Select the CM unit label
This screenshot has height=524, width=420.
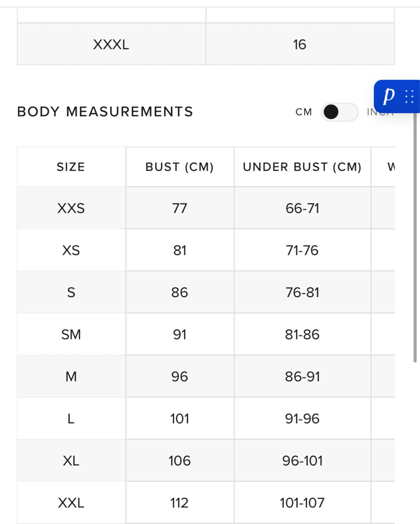click(304, 112)
